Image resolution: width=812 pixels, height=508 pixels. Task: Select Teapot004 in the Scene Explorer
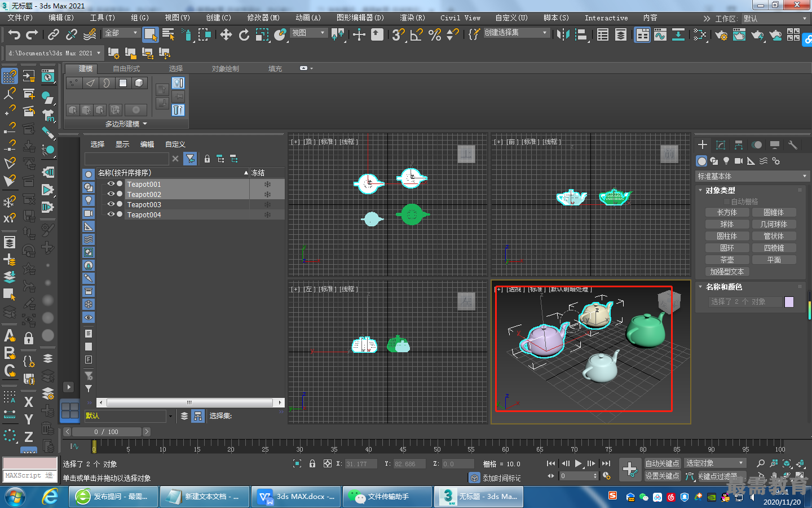[144, 214]
